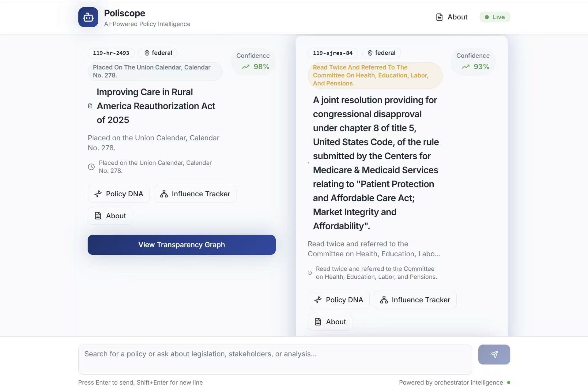Click the 119-sjres-84 bill ID tag
This screenshot has width=588, height=392.
coord(332,53)
